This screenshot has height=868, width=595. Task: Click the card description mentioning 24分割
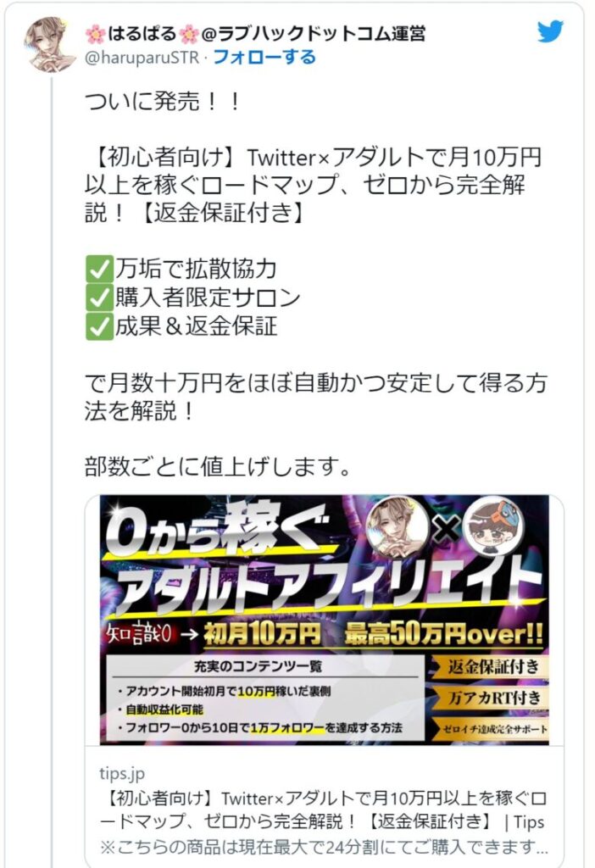[x=324, y=847]
